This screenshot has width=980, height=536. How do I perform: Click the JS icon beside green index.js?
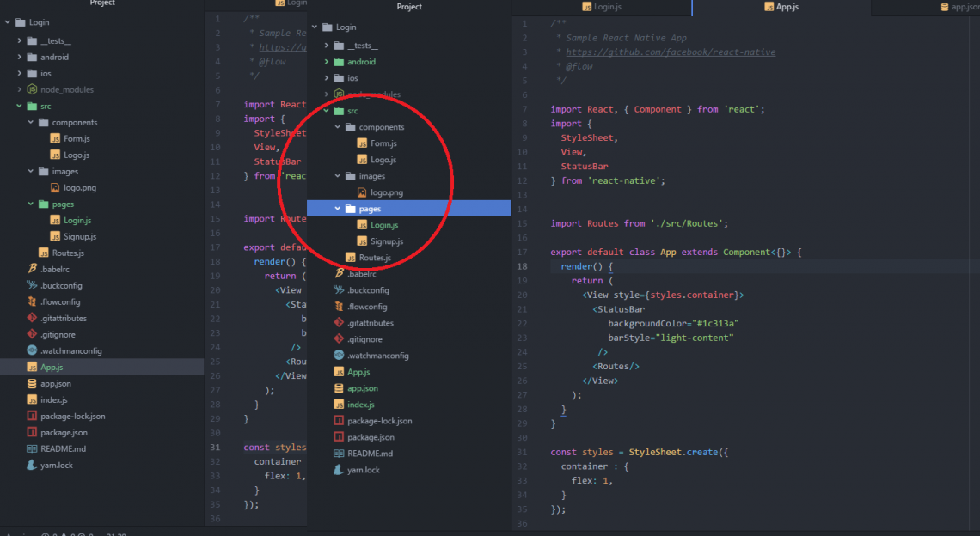(340, 405)
